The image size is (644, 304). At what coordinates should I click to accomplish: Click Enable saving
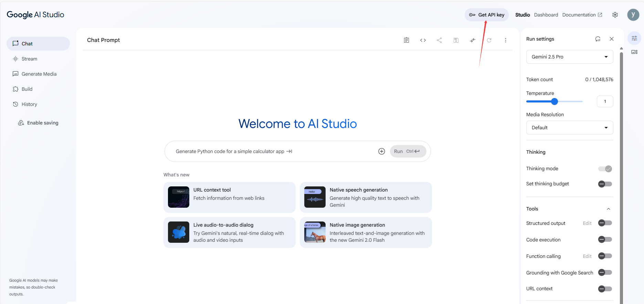[x=38, y=123]
